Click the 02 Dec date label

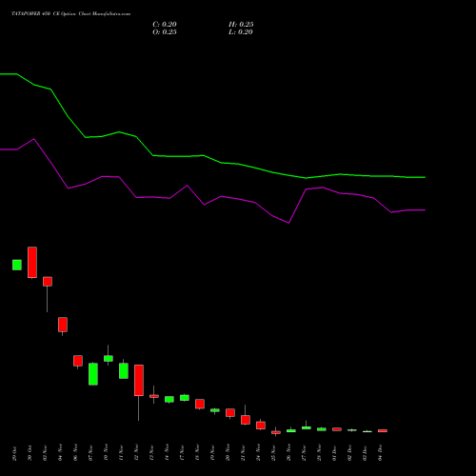pyautogui.click(x=349, y=453)
